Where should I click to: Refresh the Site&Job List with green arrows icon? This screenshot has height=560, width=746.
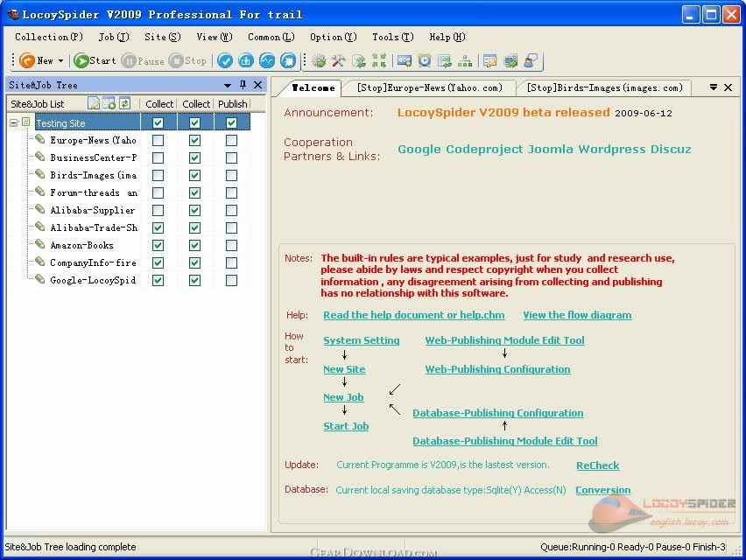(x=124, y=103)
